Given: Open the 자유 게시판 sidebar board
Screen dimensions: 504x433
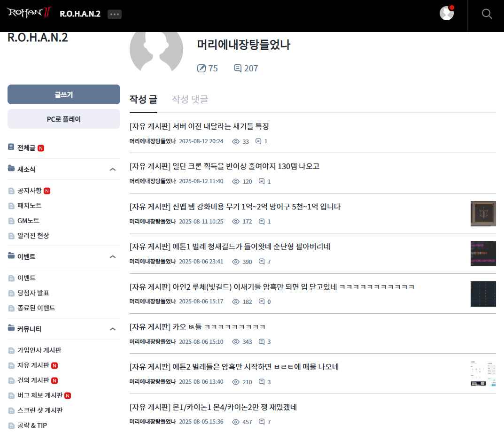Looking at the screenshot, I should pos(33,365).
